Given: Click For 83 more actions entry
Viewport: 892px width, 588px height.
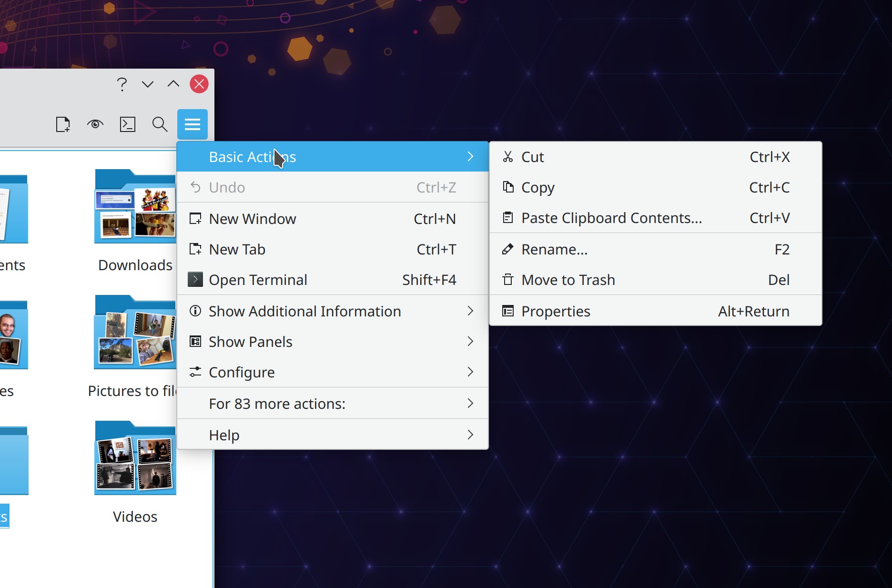Looking at the screenshot, I should pyautogui.click(x=277, y=404).
